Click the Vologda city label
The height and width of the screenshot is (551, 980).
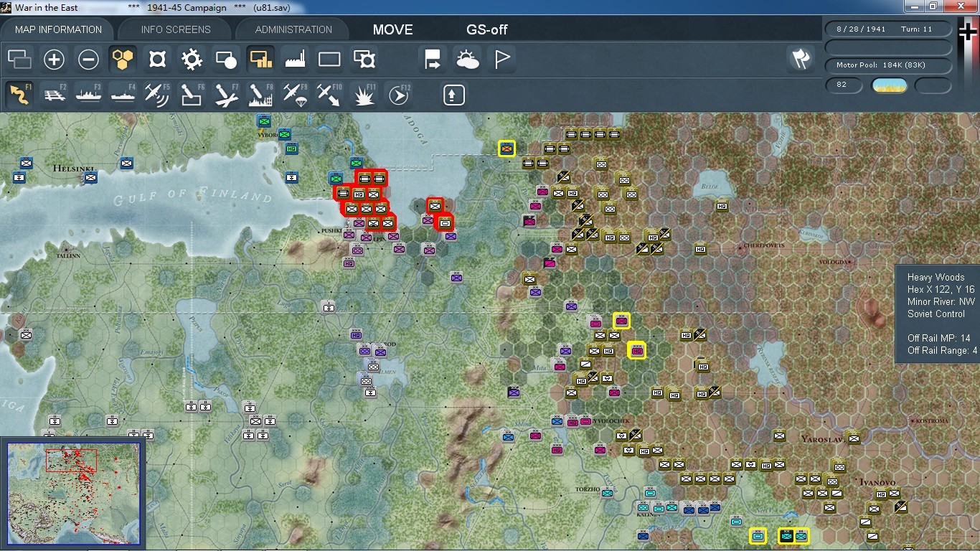pyautogui.click(x=832, y=263)
